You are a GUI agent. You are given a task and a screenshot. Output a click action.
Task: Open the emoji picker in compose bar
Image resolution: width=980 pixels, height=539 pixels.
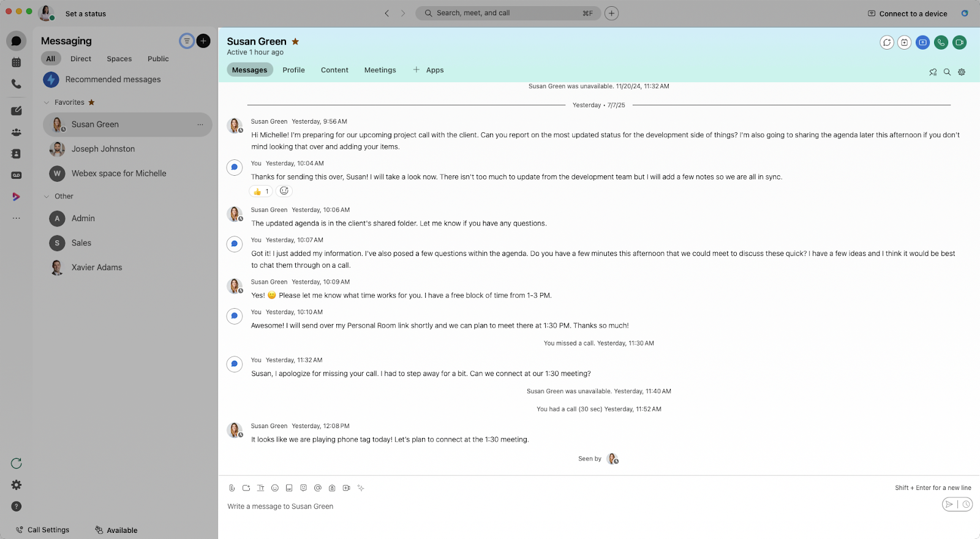[x=275, y=488]
